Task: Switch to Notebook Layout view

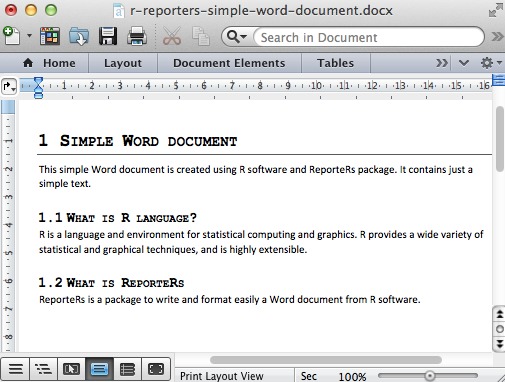Action: point(127,369)
